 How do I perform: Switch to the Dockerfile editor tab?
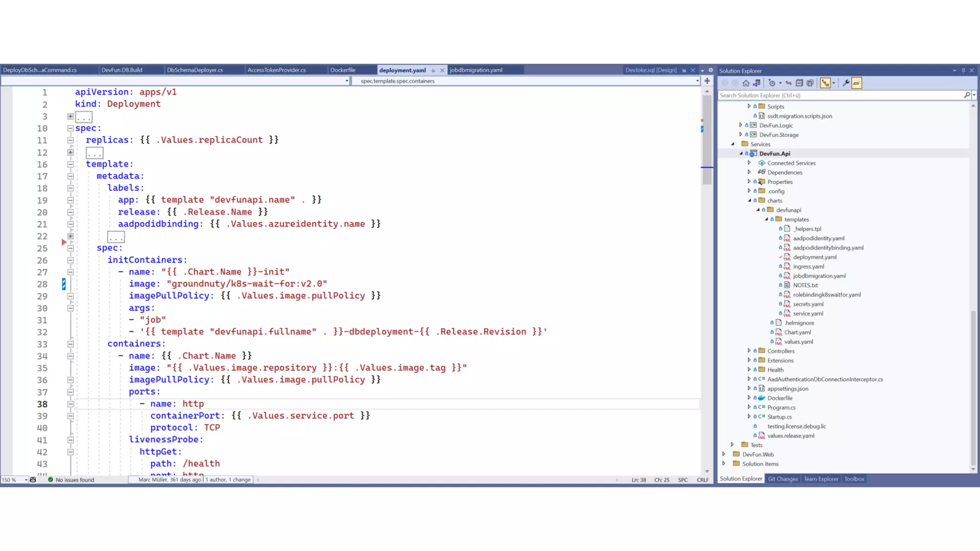point(343,70)
